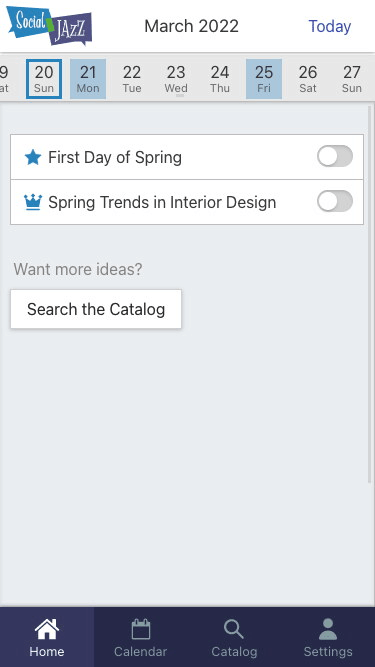Screen dimensions: 375x667
Task: Enable Spring Trends in Interior Design switch
Action: point(335,201)
